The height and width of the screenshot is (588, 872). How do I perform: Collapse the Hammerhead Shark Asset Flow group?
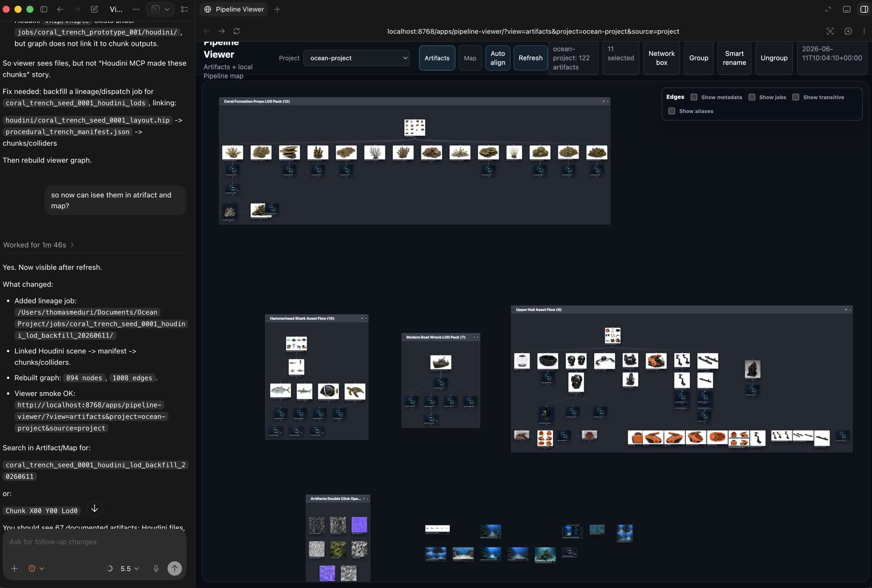pos(267,318)
